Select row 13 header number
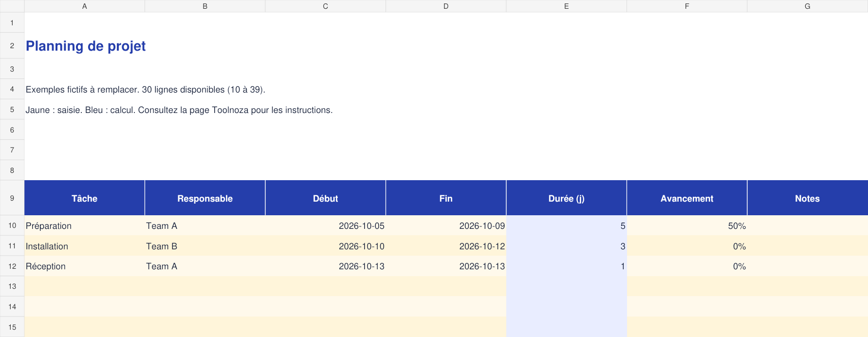Screen dimensions: 868x337 [x=12, y=286]
